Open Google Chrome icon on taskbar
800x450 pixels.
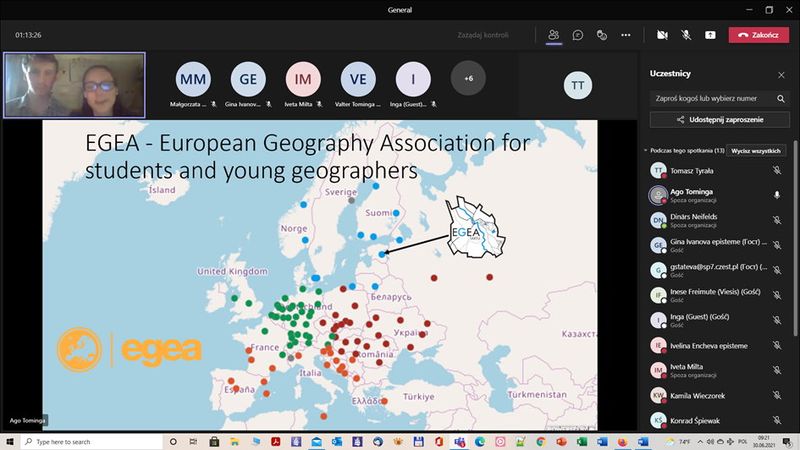tap(541, 441)
